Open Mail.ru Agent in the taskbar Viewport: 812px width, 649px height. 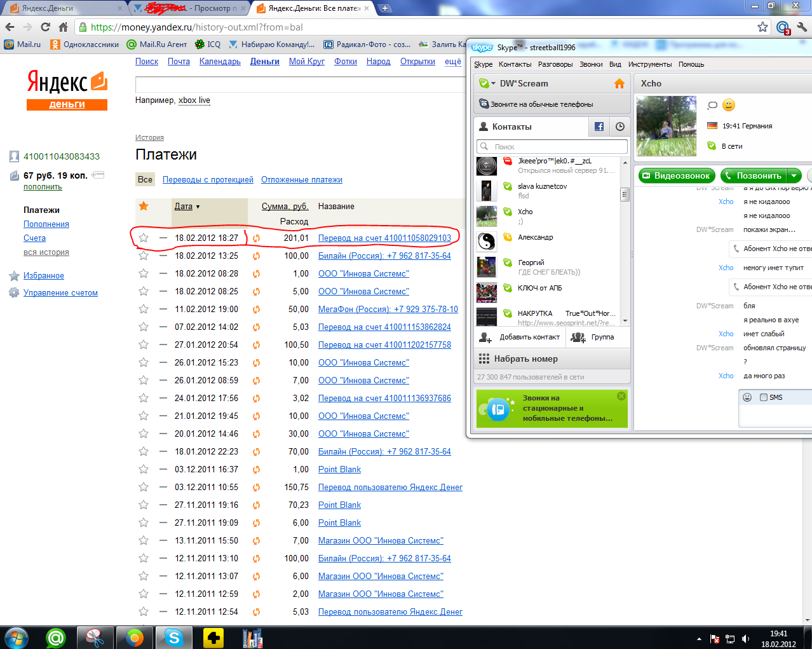pyautogui.click(x=57, y=637)
